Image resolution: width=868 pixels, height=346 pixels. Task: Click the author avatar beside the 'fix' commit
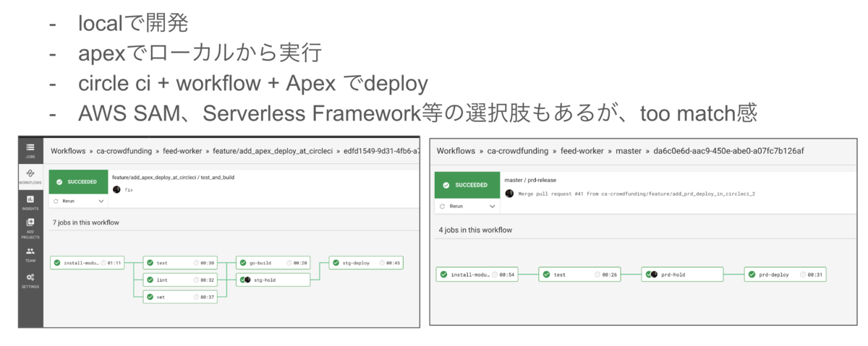[116, 189]
